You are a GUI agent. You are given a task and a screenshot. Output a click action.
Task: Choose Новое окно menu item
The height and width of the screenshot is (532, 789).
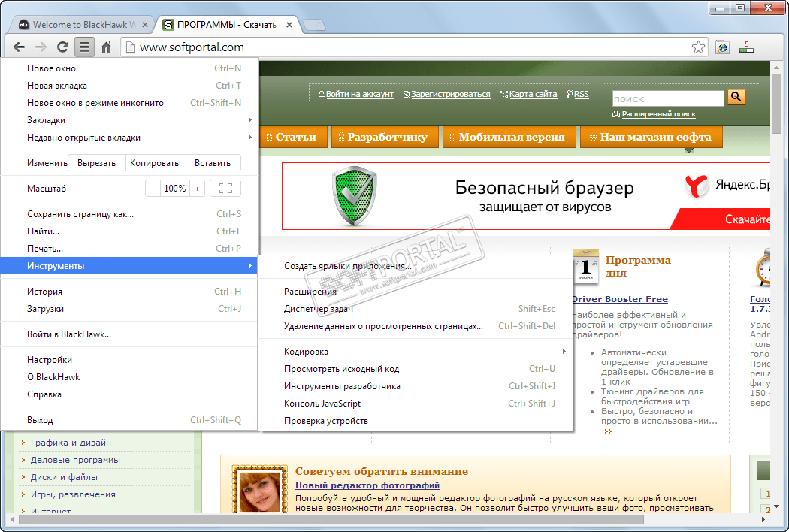click(x=128, y=68)
